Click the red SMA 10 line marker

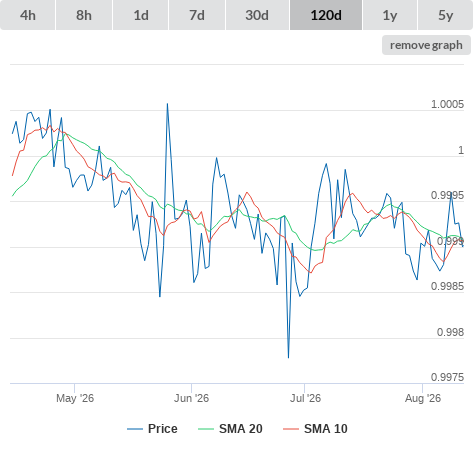pos(291,429)
